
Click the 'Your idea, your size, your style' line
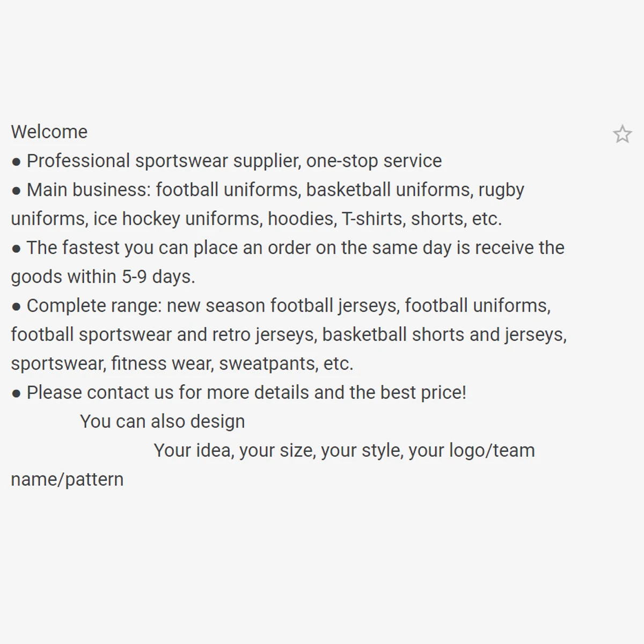tap(279, 451)
